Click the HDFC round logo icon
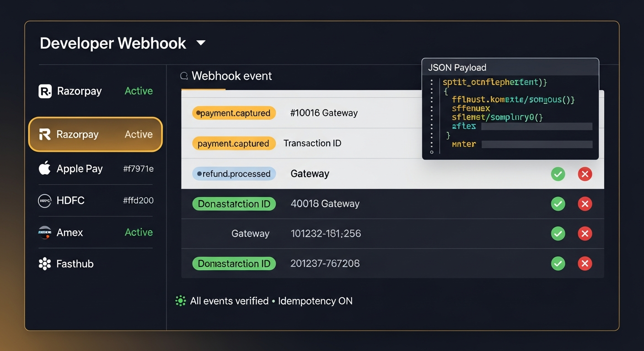This screenshot has width=644, height=351. tap(44, 200)
